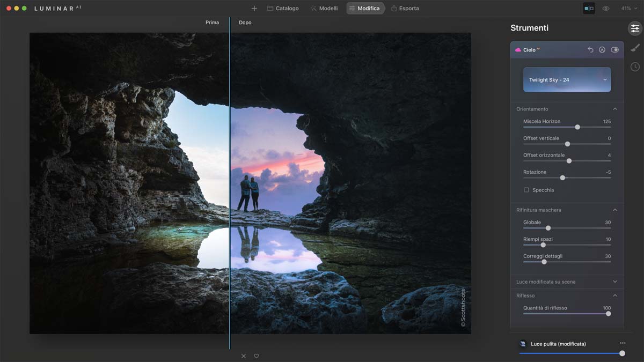This screenshot has height=362, width=644.
Task: Open the 41% zoom level dropdown
Action: [x=628, y=9]
